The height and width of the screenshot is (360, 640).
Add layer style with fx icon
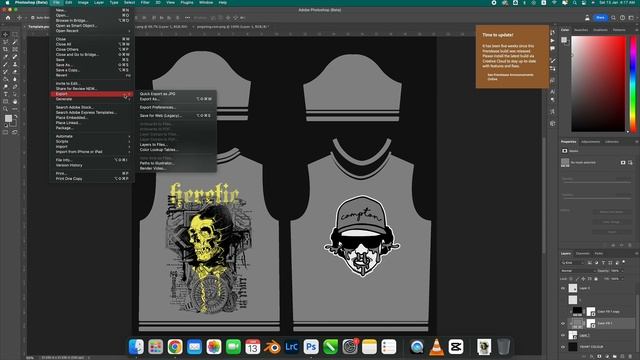coord(592,356)
